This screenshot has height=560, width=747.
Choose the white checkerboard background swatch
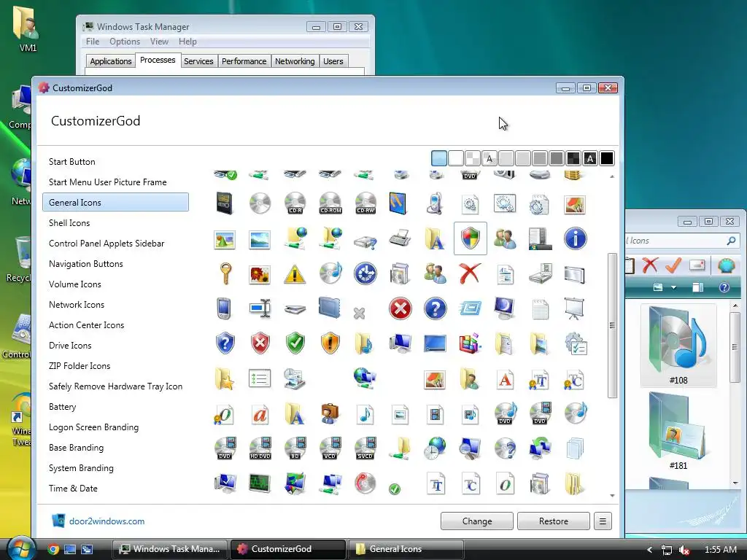(x=473, y=158)
